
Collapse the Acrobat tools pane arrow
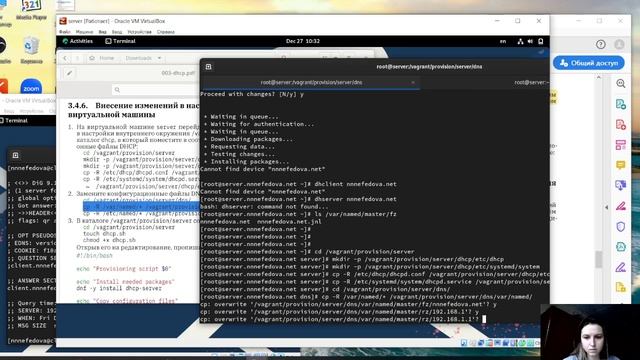[607, 207]
